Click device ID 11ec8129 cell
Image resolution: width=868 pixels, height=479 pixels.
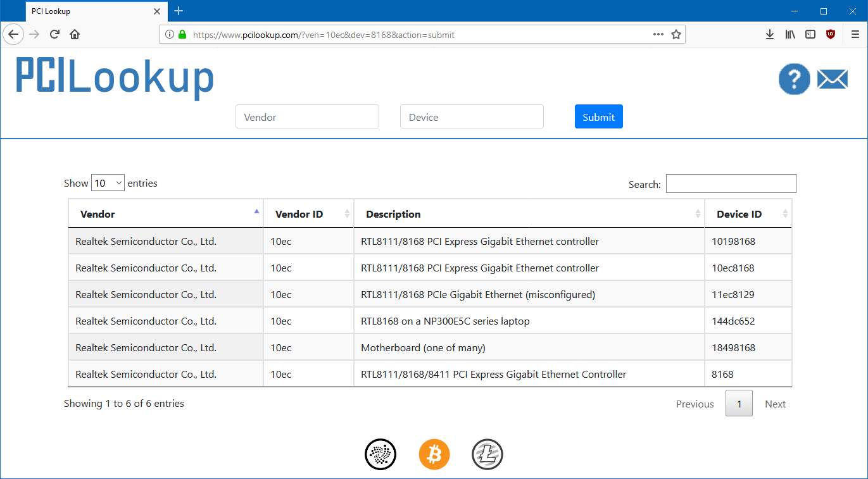click(x=748, y=294)
